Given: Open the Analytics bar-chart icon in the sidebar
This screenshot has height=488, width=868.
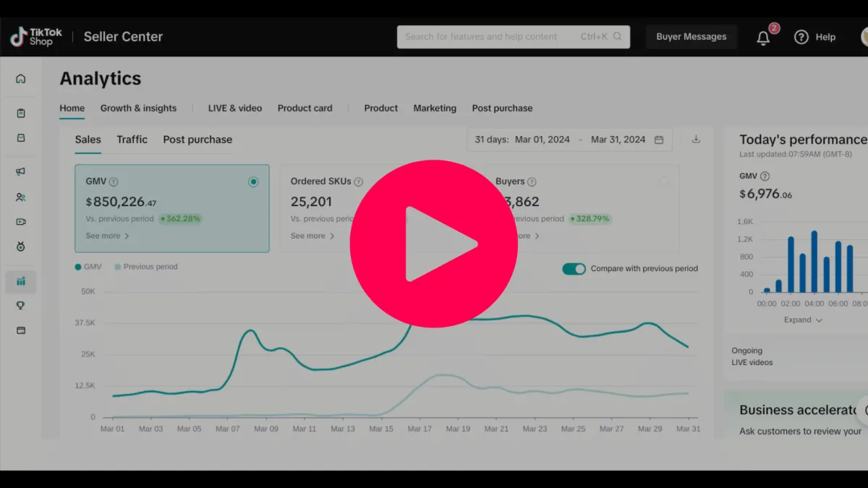Looking at the screenshot, I should tap(21, 281).
